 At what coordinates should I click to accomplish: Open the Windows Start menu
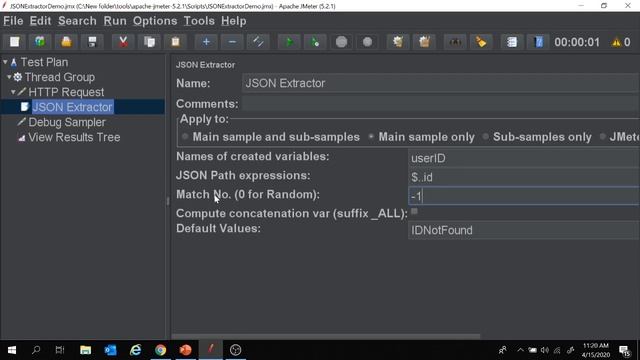(11, 350)
